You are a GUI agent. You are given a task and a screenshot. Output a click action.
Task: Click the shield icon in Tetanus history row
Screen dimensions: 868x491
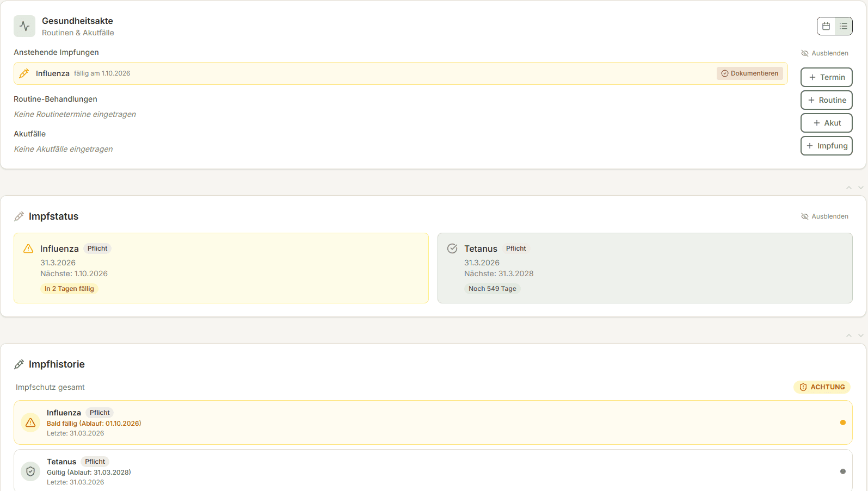[30, 471]
